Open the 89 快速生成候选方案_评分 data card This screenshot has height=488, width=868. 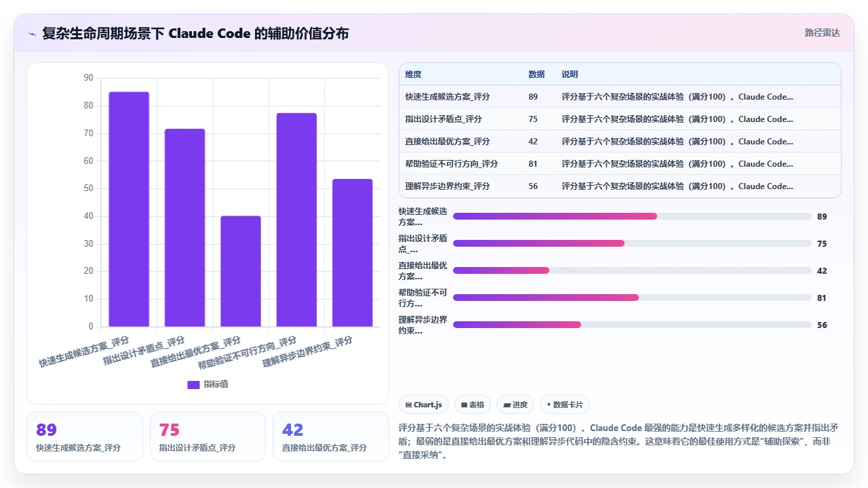pyautogui.click(x=85, y=436)
